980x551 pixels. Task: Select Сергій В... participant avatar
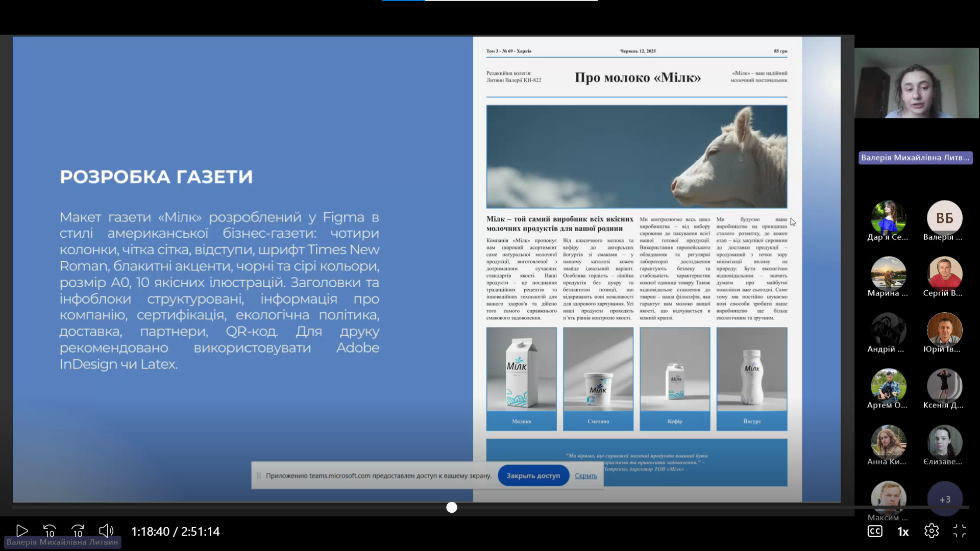(x=945, y=274)
